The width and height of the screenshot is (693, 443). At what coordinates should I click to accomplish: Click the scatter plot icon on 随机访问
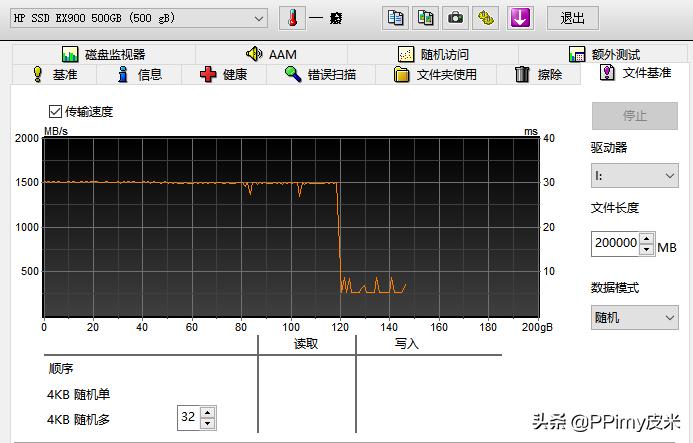click(406, 54)
